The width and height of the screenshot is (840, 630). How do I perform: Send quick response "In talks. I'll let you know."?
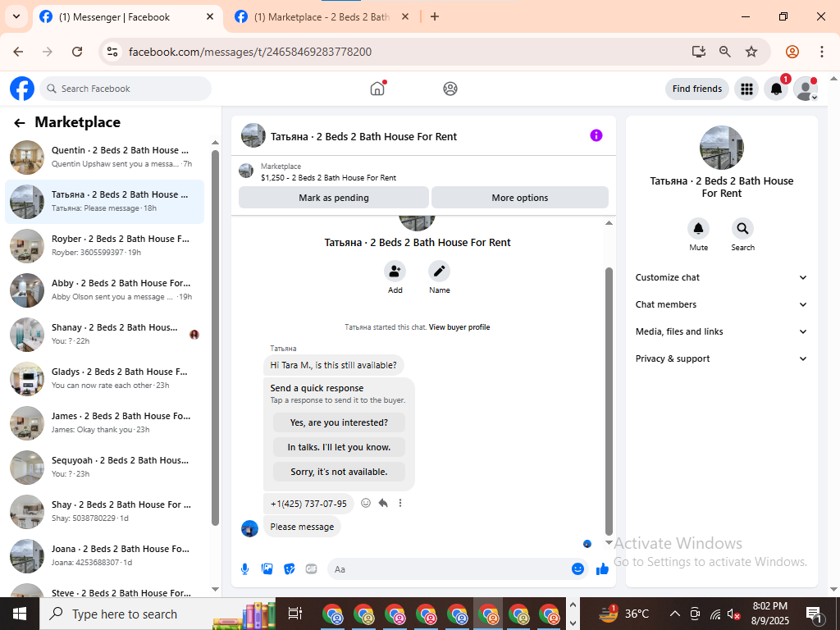coord(339,447)
